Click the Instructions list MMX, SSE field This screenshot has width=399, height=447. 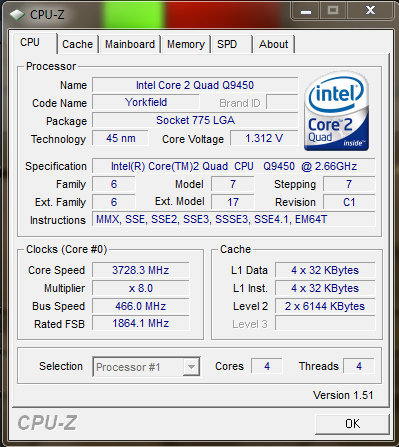point(234,219)
